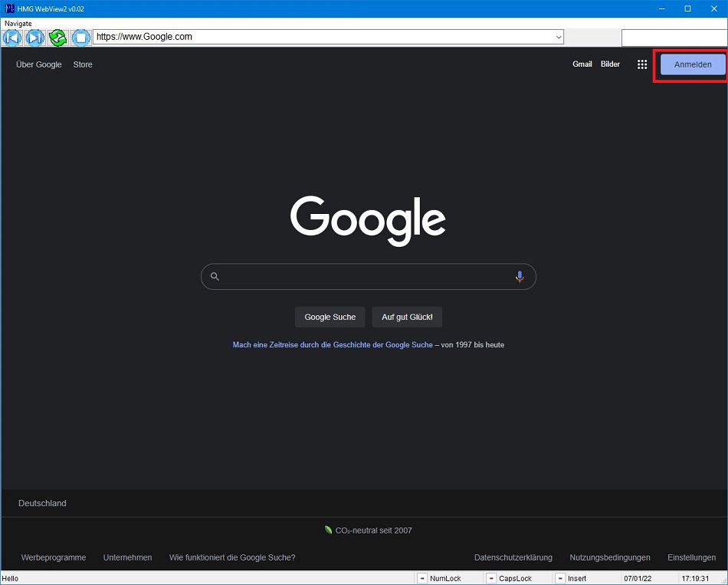Minimize the HMG WebView2 window
This screenshot has width=728, height=585.
662,9
